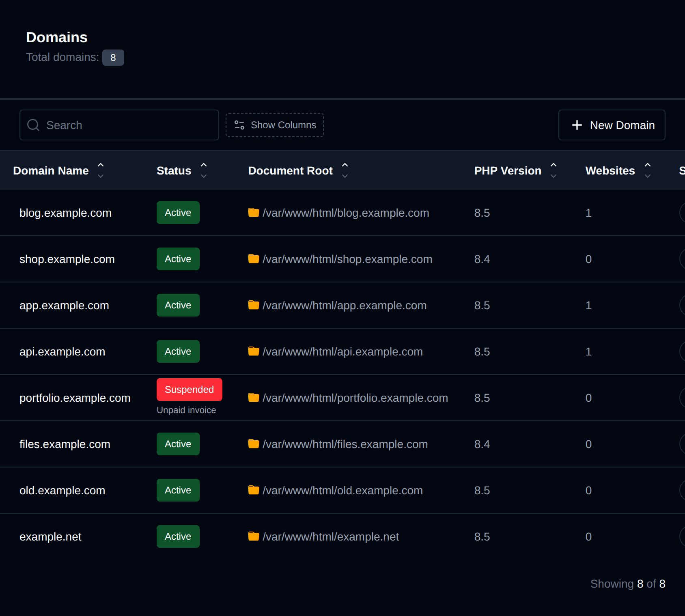Click Active badge for blog.example.com
Screen dimensions: 685x616
coord(178,213)
